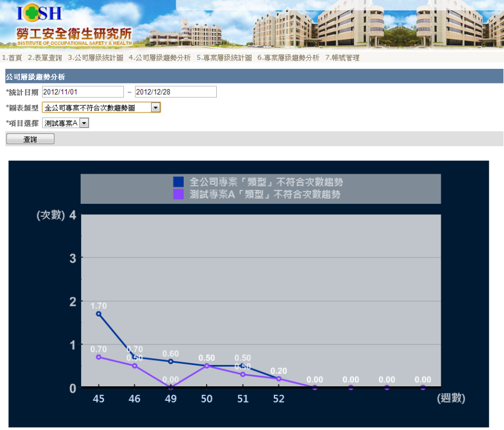Screen dimensions: 504x430
Task: Click start date field 2012/11/01
Action: 82,92
